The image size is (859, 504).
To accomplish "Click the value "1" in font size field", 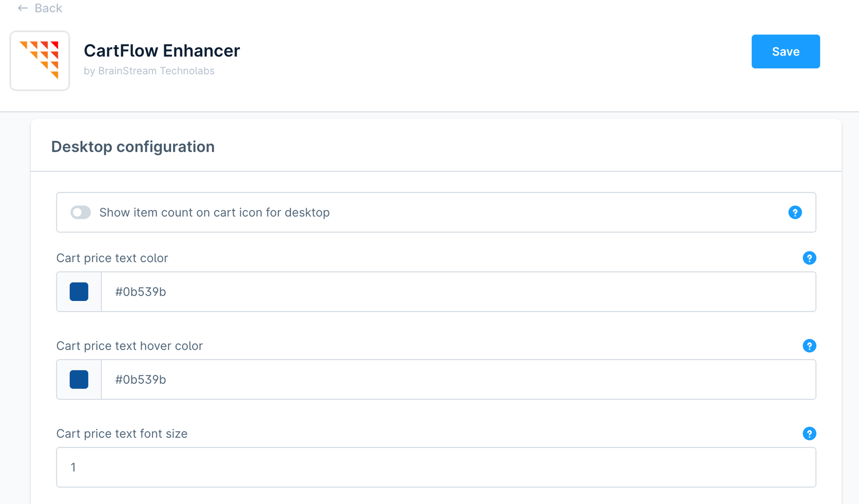I will (74, 467).
